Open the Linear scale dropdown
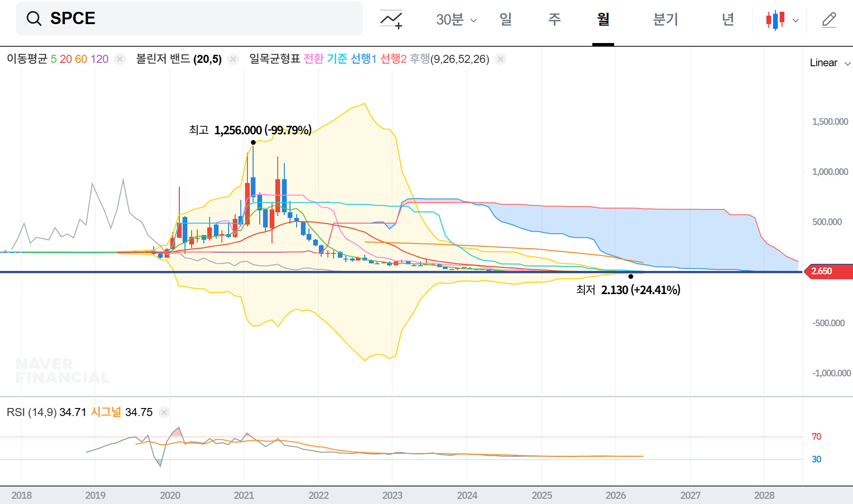This screenshot has height=504, width=853. coord(830,63)
